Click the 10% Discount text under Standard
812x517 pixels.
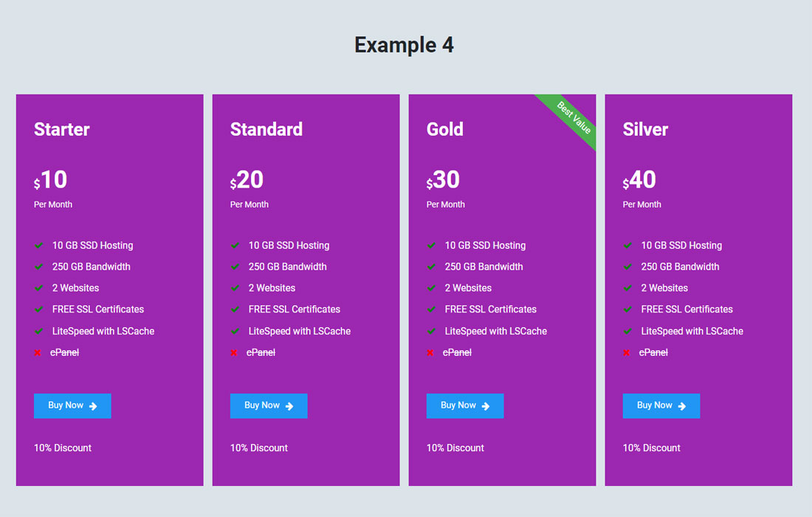coord(259,448)
